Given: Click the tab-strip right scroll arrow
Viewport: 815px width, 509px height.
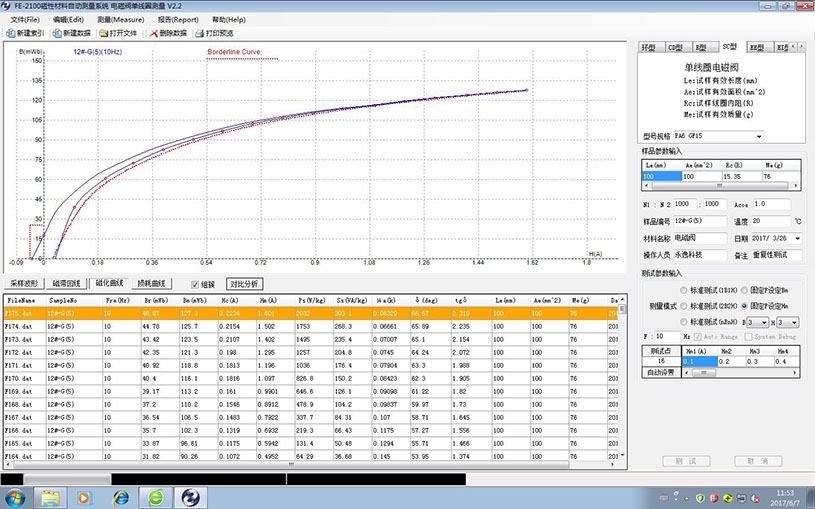Looking at the screenshot, I should coord(799,47).
